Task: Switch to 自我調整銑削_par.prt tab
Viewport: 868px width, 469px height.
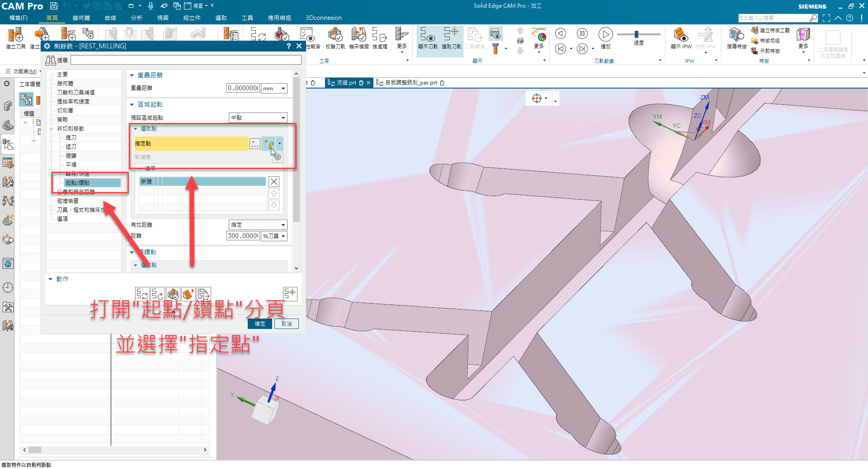Action: 411,83
